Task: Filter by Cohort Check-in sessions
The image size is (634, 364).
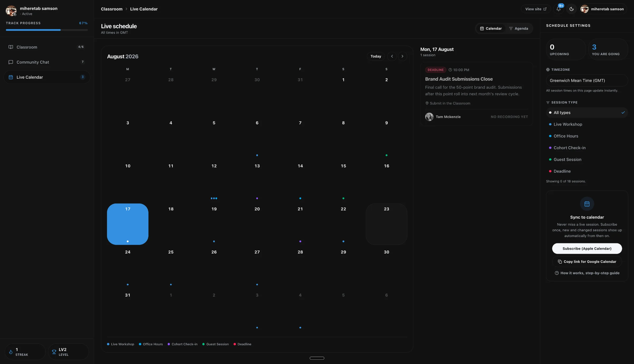Action: [x=587, y=148]
